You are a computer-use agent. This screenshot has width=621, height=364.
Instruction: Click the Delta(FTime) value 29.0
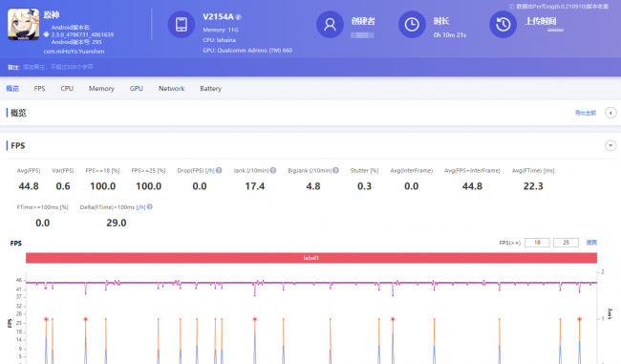coord(117,223)
